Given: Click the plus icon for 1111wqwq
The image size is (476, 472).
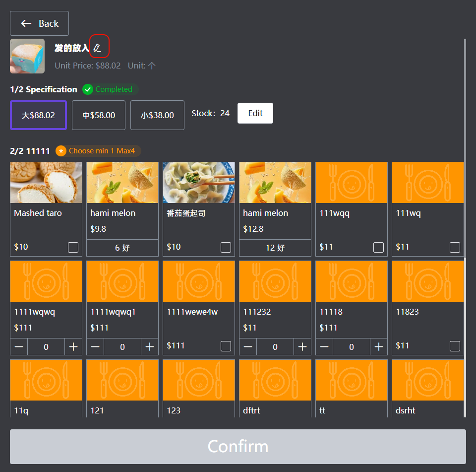Looking at the screenshot, I should (73, 347).
